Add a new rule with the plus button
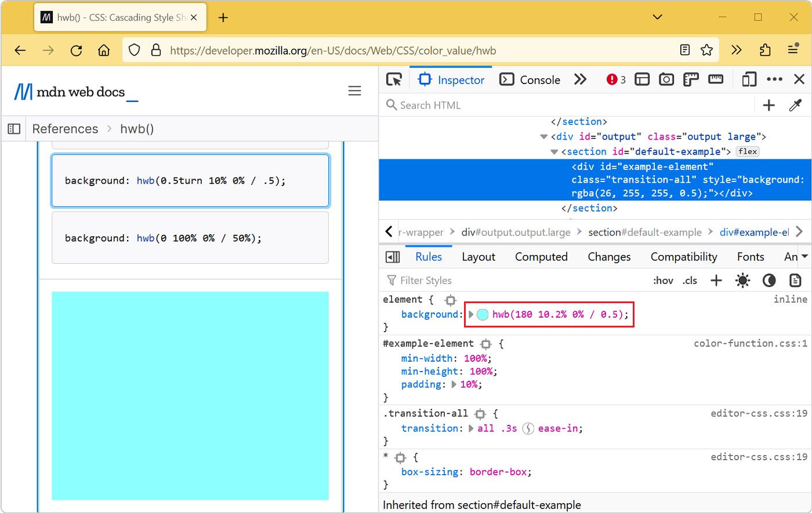This screenshot has width=812, height=513. point(716,280)
